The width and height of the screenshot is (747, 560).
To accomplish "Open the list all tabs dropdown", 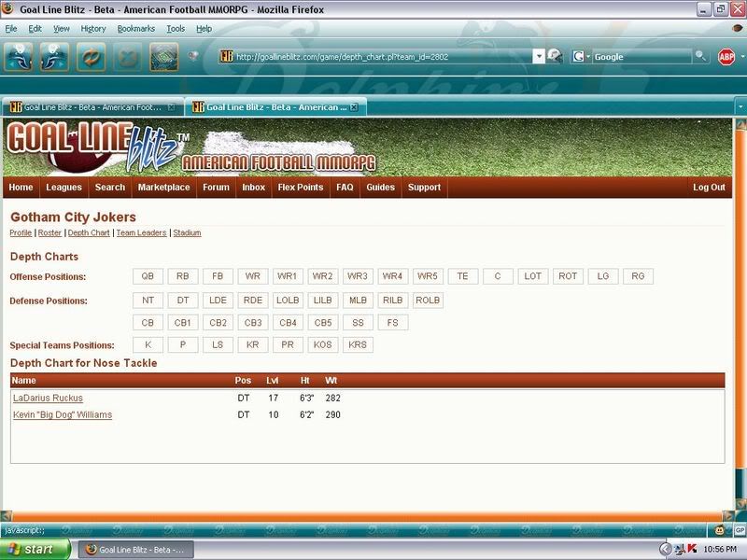I will (739, 107).
